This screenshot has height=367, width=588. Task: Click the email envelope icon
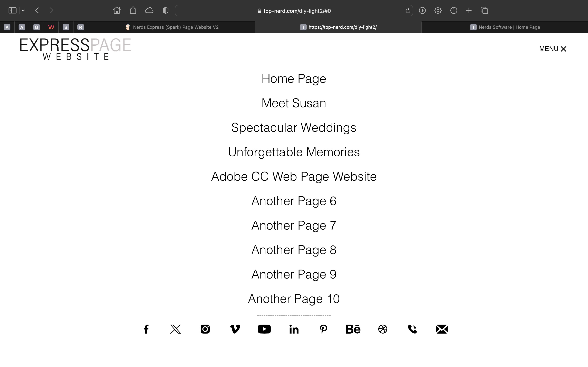coord(442,329)
